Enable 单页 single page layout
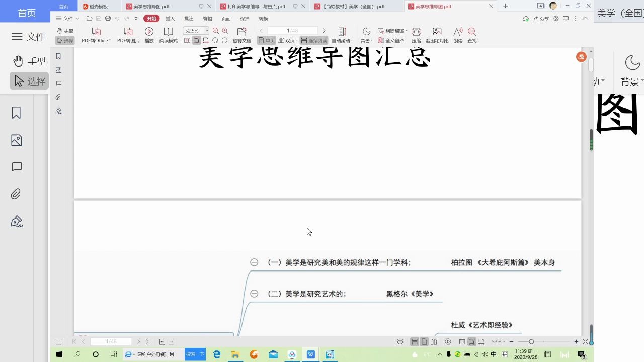644x362 pixels. [266, 40]
